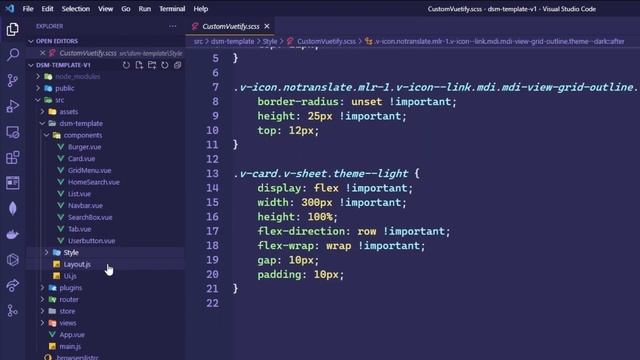Collapse all folders in explorer
The image size is (640, 360).
point(178,65)
